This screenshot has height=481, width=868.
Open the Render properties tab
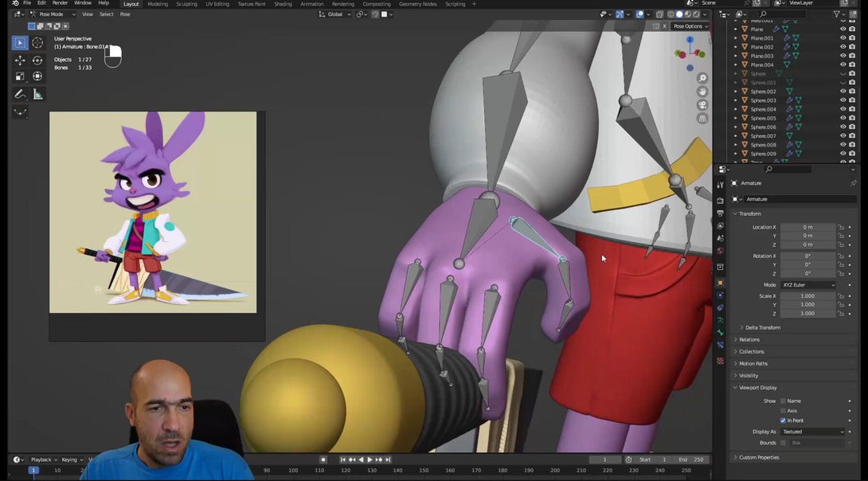720,201
